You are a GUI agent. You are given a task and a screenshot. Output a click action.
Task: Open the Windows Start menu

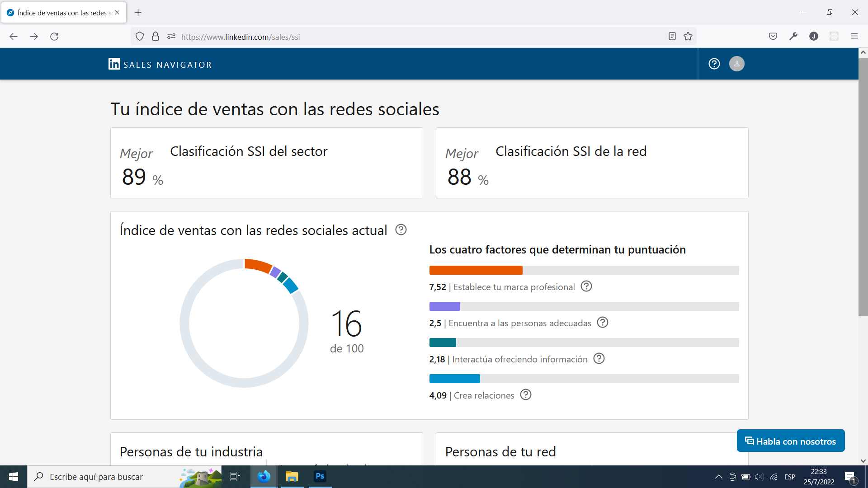pyautogui.click(x=14, y=477)
